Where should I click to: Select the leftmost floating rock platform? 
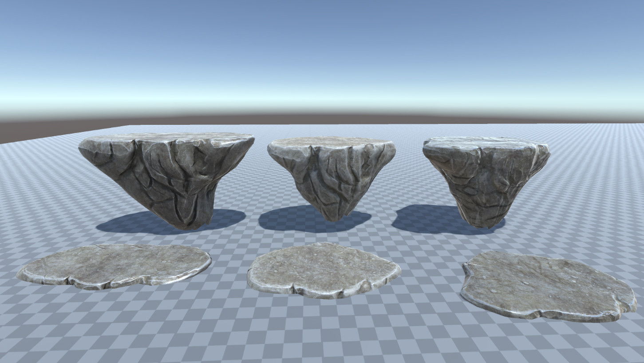[x=164, y=178]
